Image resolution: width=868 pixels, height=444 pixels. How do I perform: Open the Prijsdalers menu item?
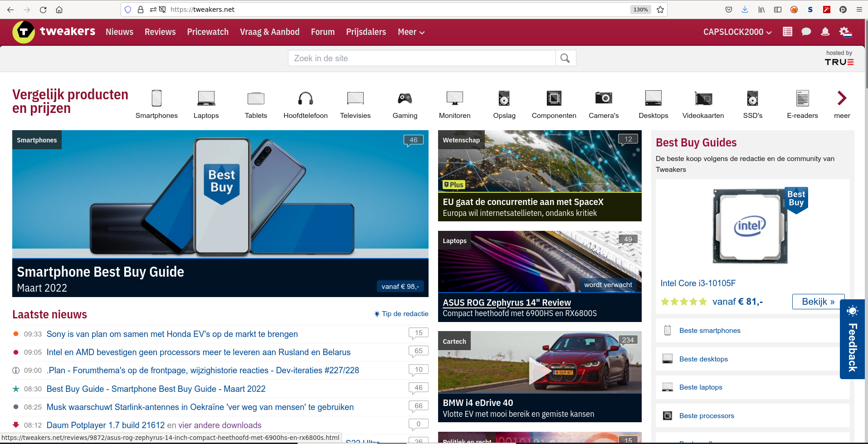(366, 32)
